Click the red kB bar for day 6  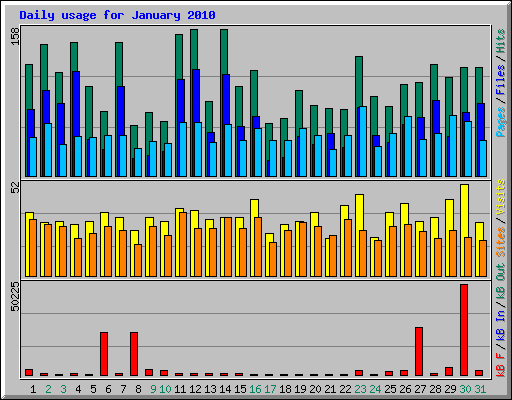(104, 354)
